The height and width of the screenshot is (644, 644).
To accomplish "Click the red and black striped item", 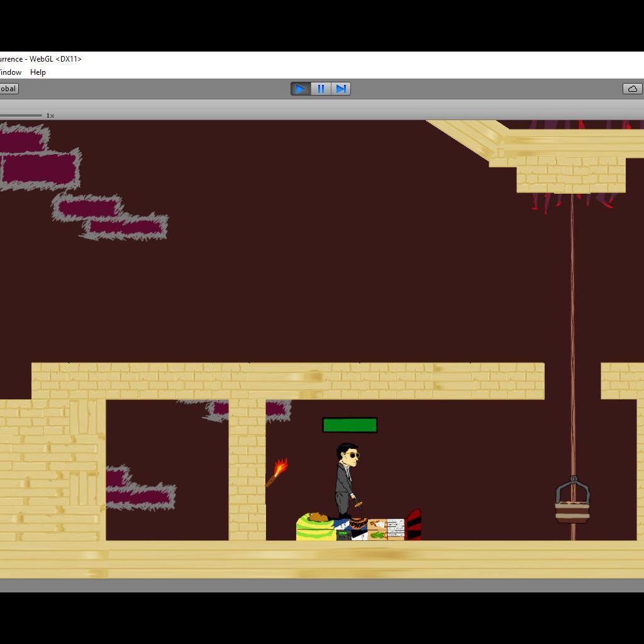I will pos(414,525).
